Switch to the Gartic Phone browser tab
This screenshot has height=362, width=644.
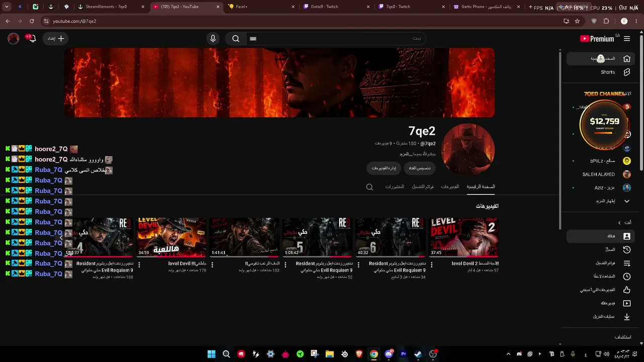(x=486, y=7)
